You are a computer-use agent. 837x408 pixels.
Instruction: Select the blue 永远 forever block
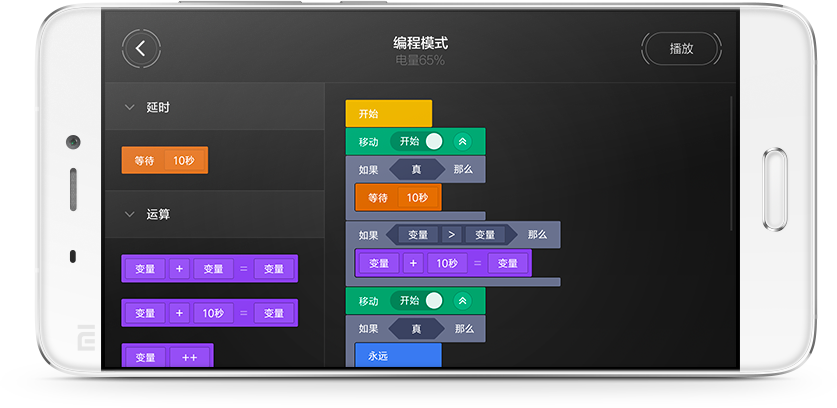click(x=397, y=355)
